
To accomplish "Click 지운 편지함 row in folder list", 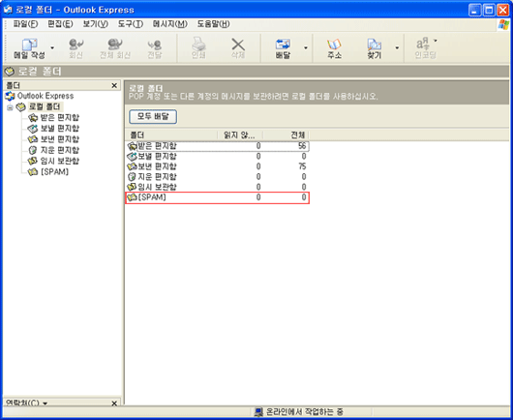I will pos(217,177).
